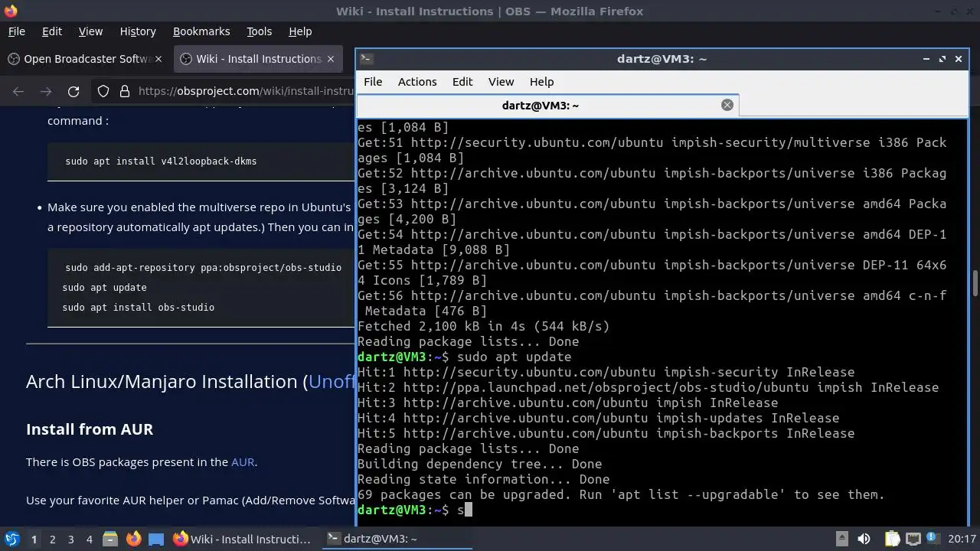Activate Firefox Wiki window in taskbar
The width and height of the screenshot is (980, 551).
point(243,539)
